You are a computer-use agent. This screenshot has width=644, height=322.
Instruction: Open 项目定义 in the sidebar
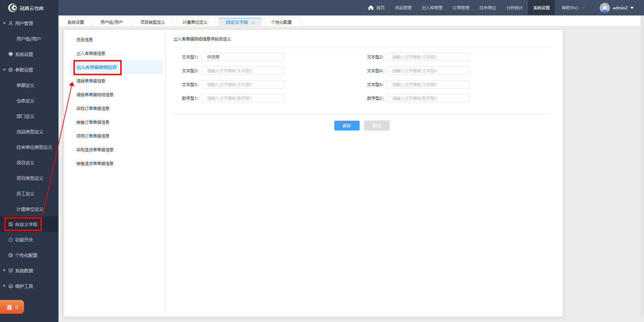coord(25,163)
